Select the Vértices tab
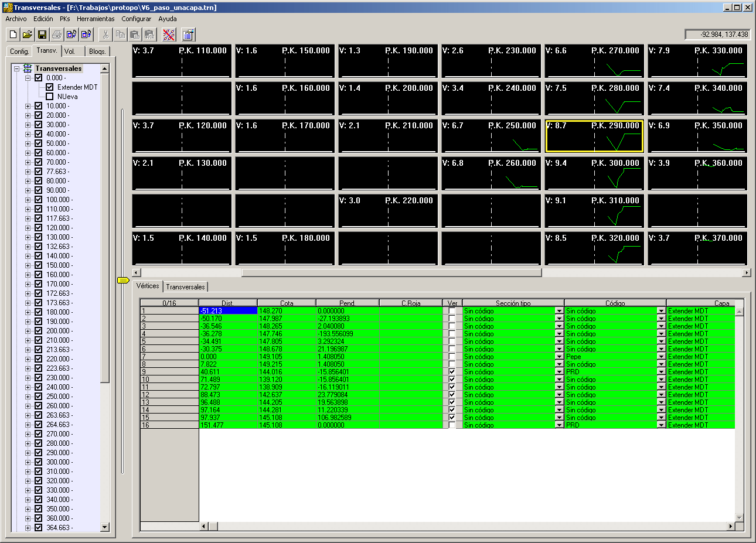The width and height of the screenshot is (756, 543). [x=148, y=286]
